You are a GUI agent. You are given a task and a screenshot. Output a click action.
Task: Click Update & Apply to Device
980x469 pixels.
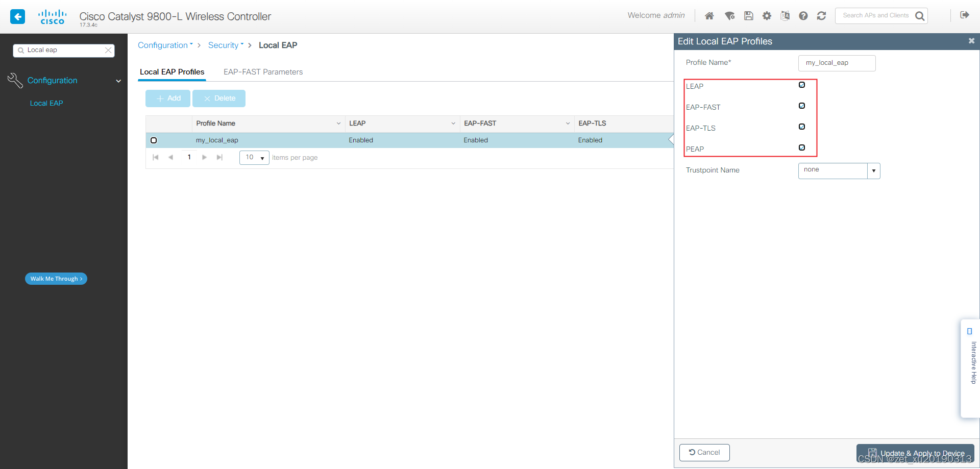(916, 453)
